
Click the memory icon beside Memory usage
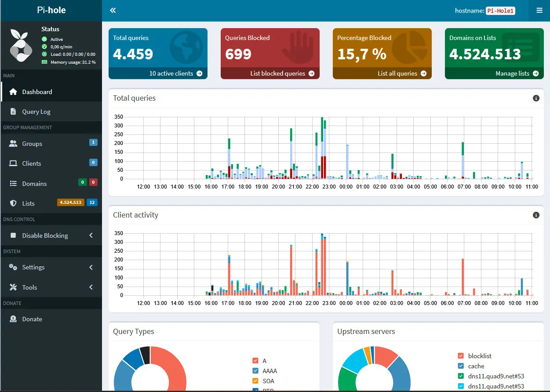(x=44, y=62)
